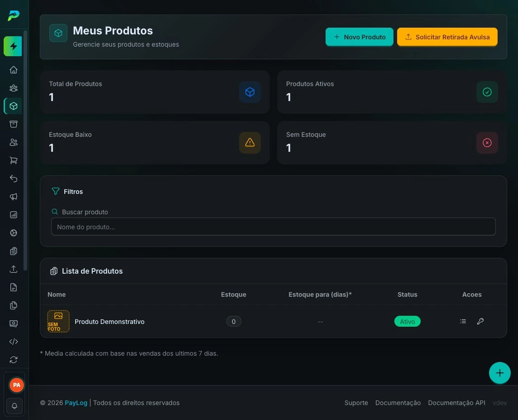The height and width of the screenshot is (420, 518).
Task: Open the archive box sidebar icon
Action: [14, 124]
